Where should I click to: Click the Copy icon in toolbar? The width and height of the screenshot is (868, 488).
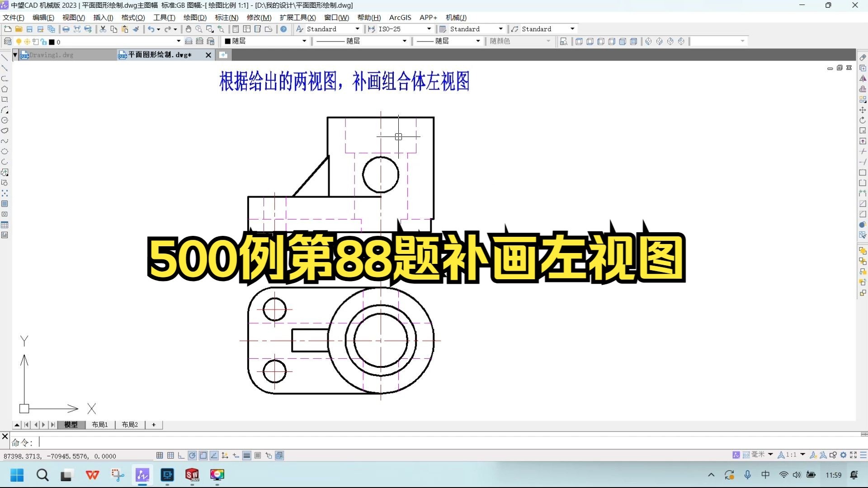pos(114,29)
